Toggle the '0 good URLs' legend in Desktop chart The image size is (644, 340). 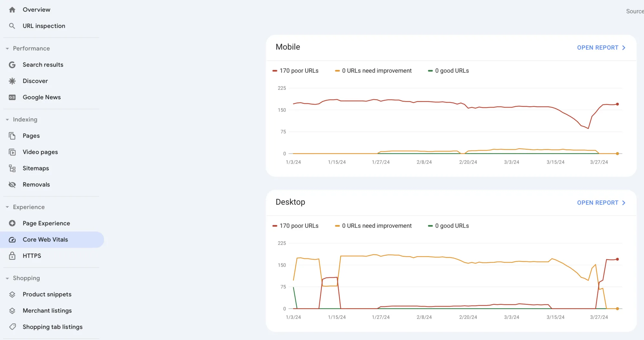coord(448,226)
